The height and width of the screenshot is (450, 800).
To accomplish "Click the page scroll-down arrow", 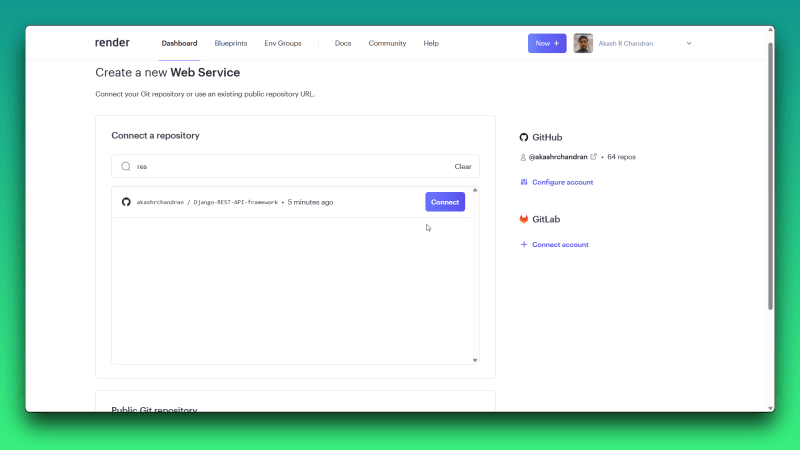I will [770, 408].
